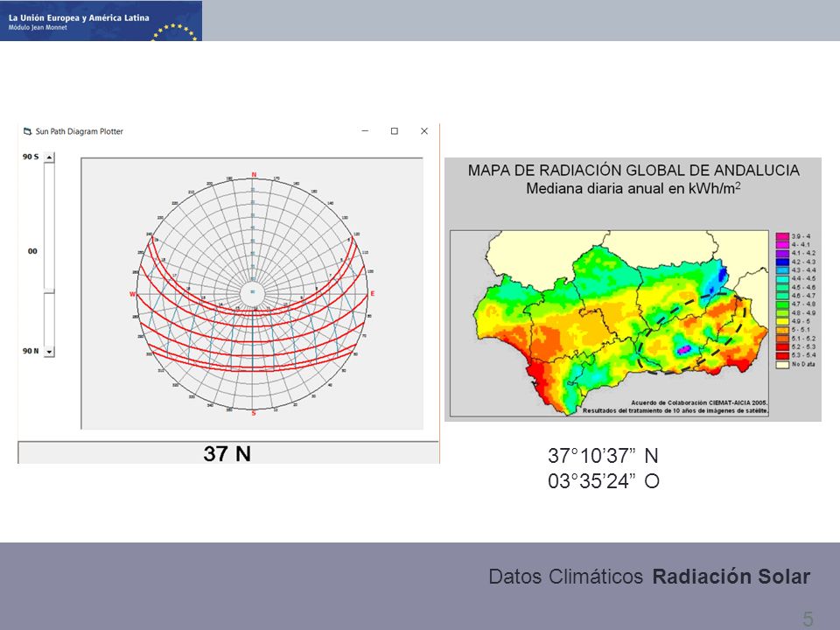Click the coordinate text 03°35'24" O
This screenshot has width=840, height=630.
pyautogui.click(x=603, y=481)
